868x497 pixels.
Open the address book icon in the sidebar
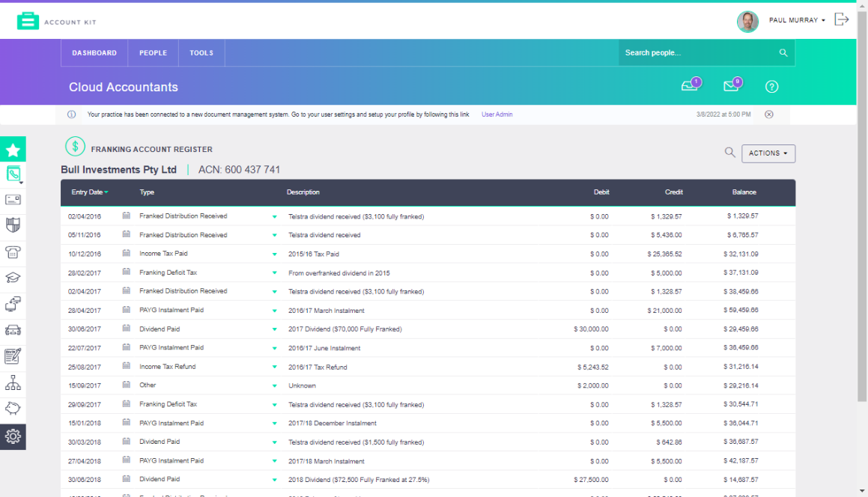point(13,174)
